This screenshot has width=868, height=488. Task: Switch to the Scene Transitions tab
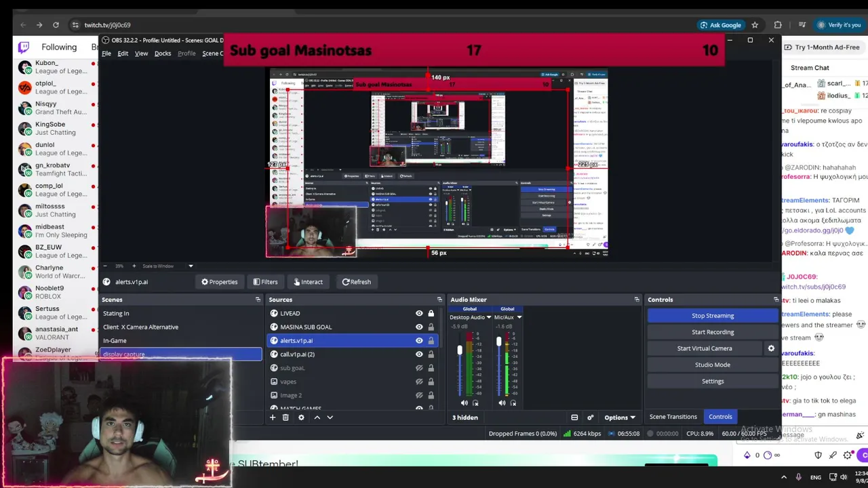pyautogui.click(x=673, y=417)
